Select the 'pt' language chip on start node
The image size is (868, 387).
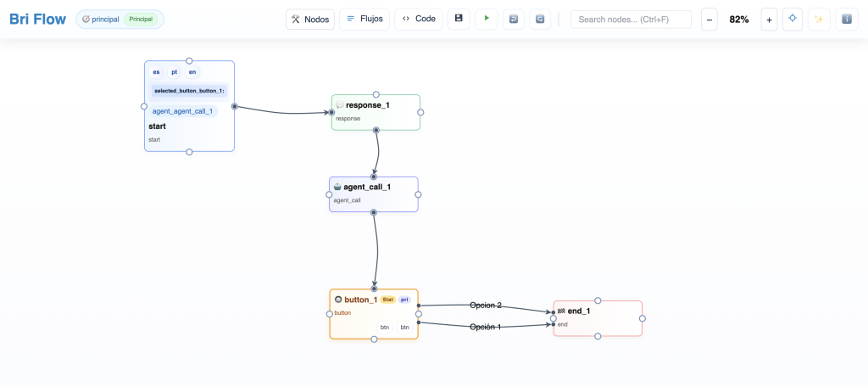point(175,72)
